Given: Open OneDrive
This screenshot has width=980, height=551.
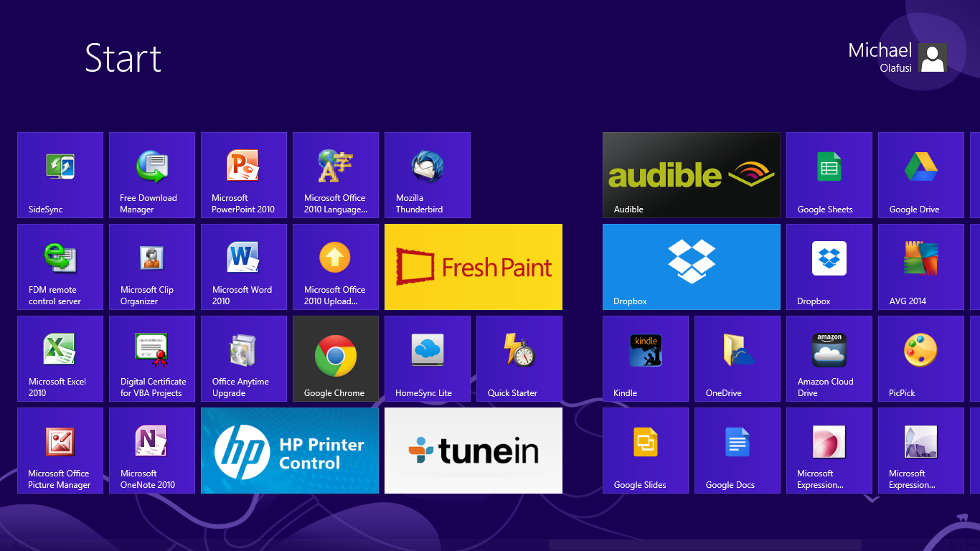Looking at the screenshot, I should coord(738,359).
